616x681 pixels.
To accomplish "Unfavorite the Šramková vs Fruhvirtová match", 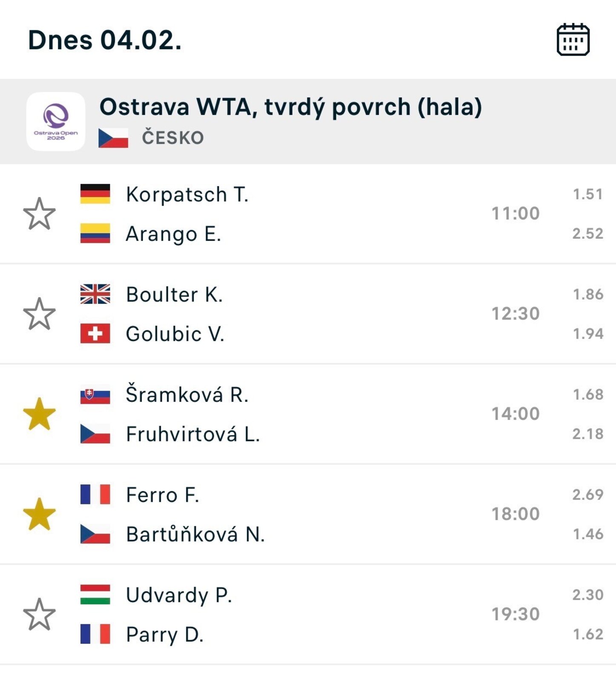I will click(x=39, y=414).
